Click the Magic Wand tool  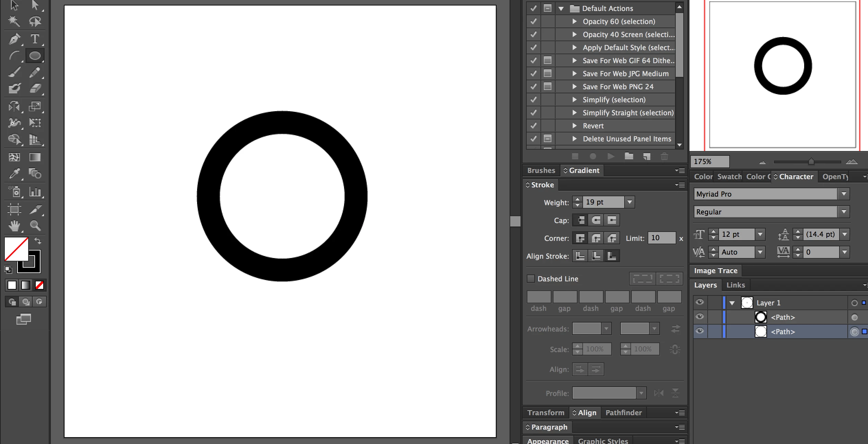tap(14, 21)
